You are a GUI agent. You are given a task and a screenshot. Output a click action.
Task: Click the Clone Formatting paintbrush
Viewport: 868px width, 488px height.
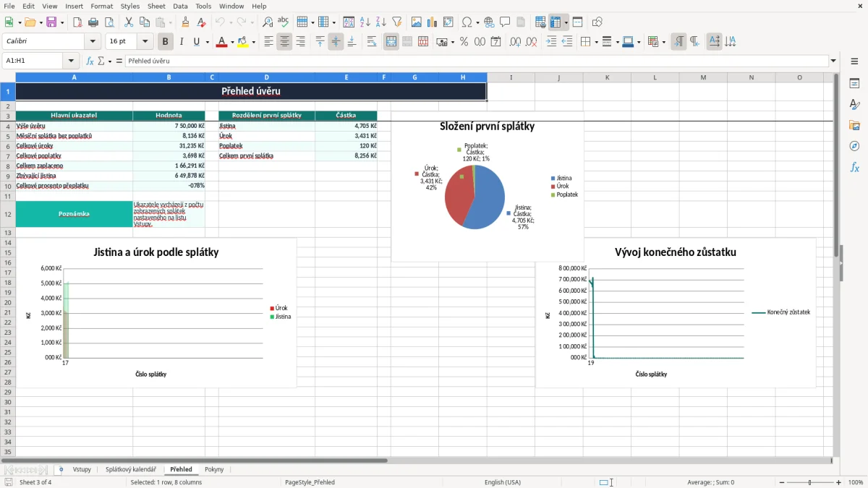click(185, 22)
